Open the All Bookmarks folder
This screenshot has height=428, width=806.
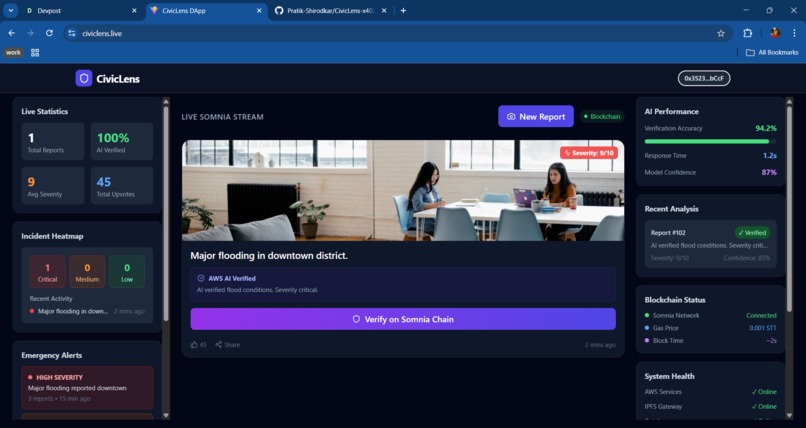pyautogui.click(x=772, y=52)
